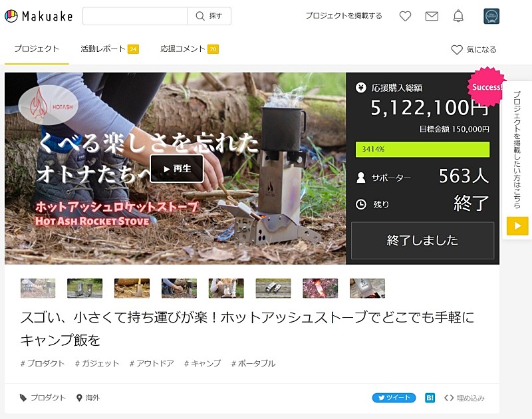Click the 70 badge on 応援コメント
The image size is (532, 419).
point(213,49)
